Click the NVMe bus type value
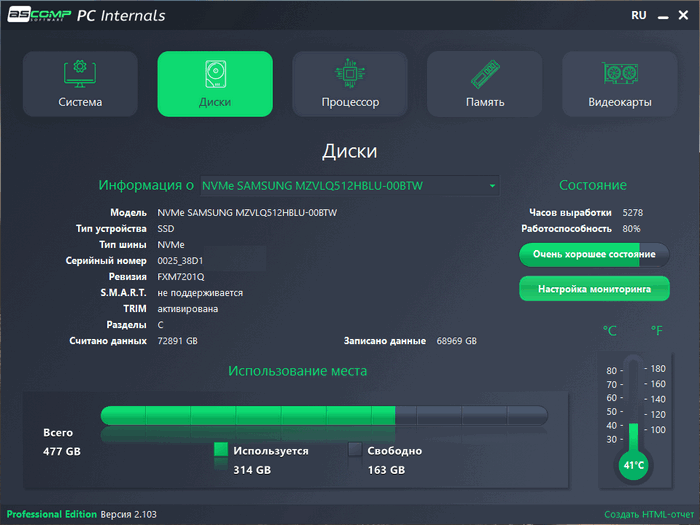 (171, 245)
